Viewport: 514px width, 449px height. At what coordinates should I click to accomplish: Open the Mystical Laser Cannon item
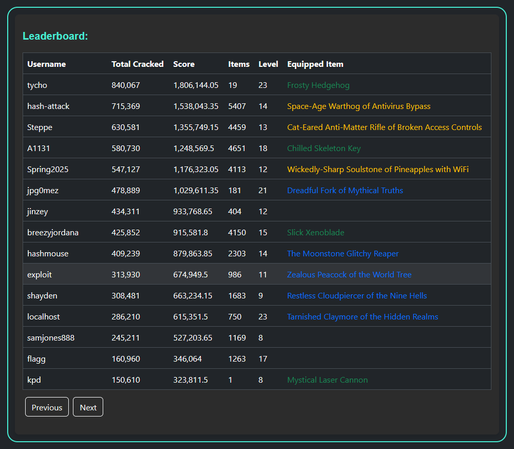tap(327, 380)
